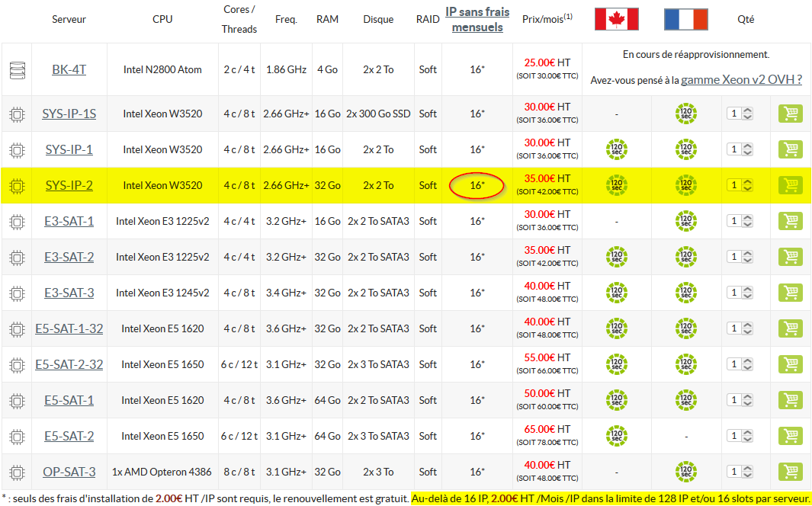Open the SYS-IP-2 server link
The height and width of the screenshot is (506, 812).
69,184
